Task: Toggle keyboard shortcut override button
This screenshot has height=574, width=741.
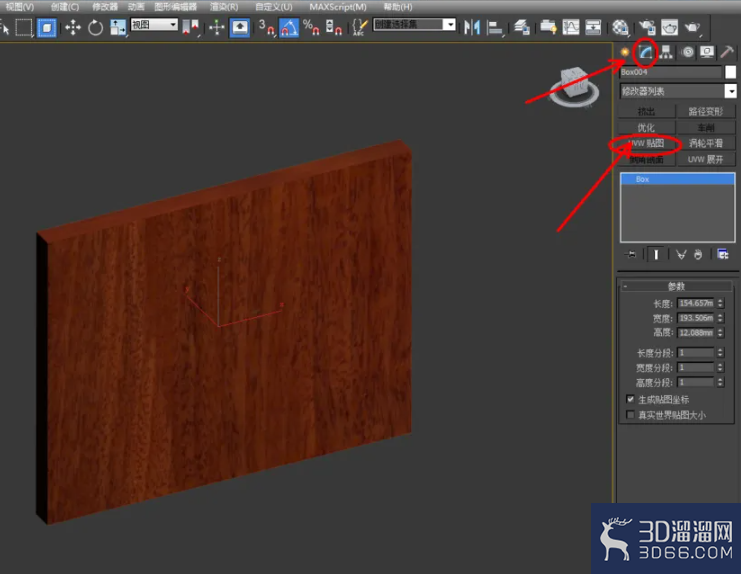Action: 240,27
